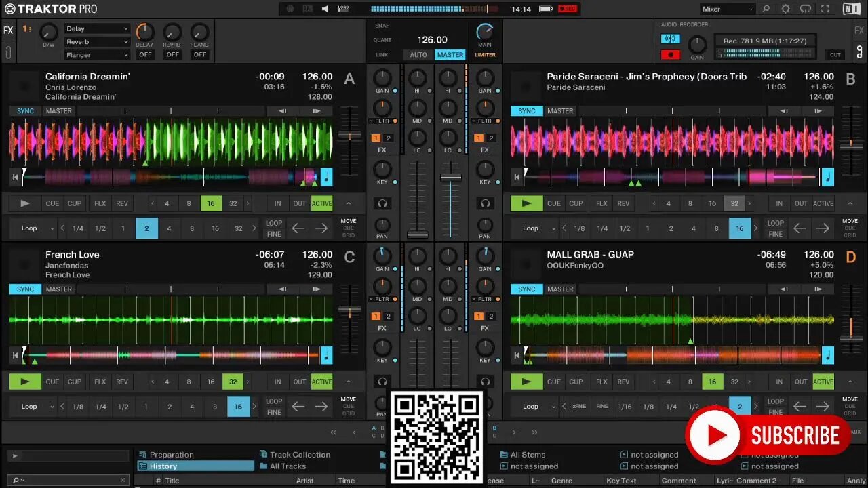868x488 pixels.
Task: Toggle keylock note icon on Deck B
Action: pos(828,178)
